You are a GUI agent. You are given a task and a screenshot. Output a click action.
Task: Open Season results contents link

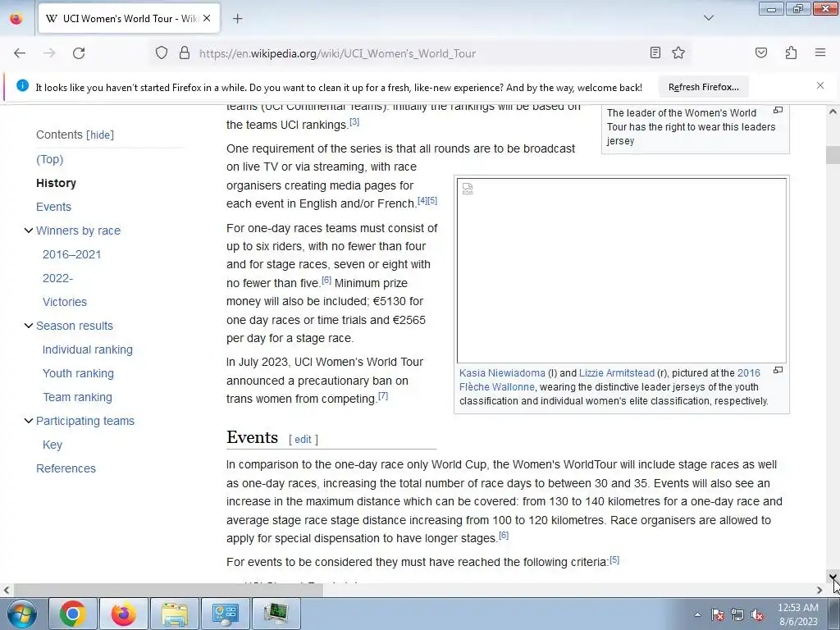click(x=75, y=326)
